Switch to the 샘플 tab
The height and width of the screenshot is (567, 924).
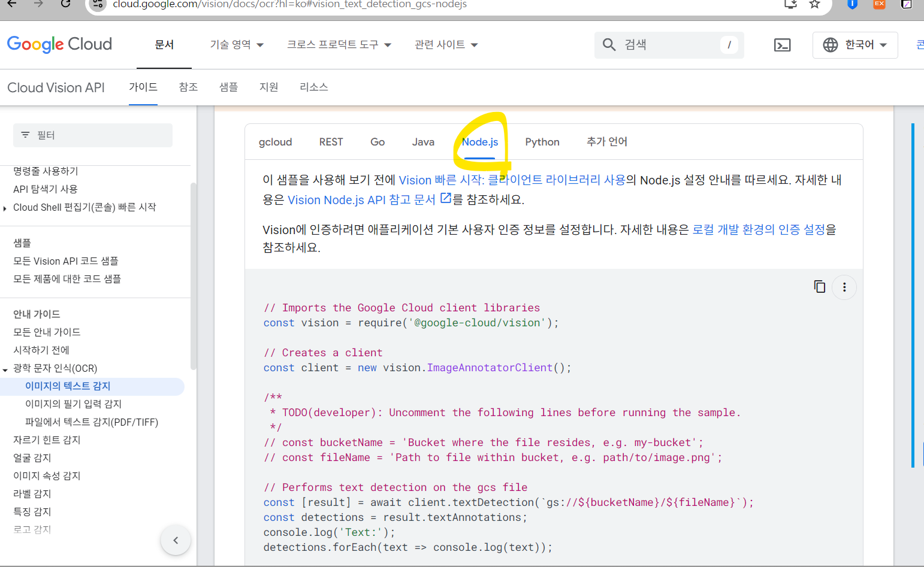[x=228, y=87]
